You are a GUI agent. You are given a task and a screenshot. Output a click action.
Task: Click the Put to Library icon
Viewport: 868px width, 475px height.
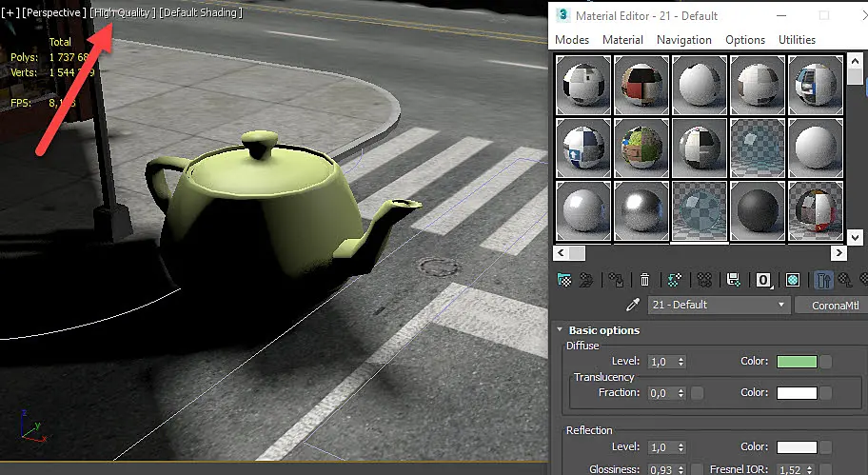(x=734, y=280)
